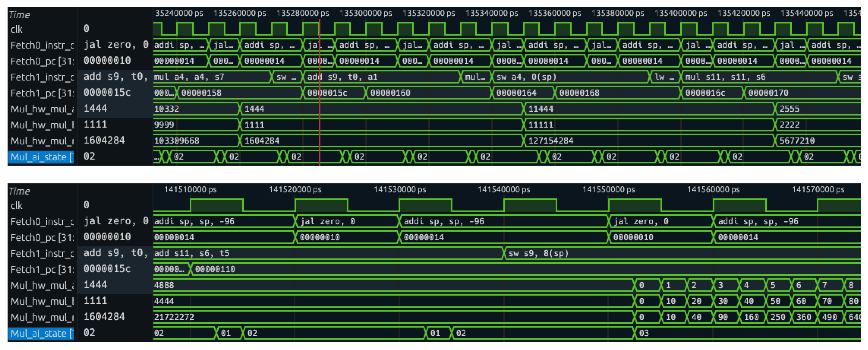Click the 135300000 ps time label
The image size is (868, 350).
tap(365, 13)
